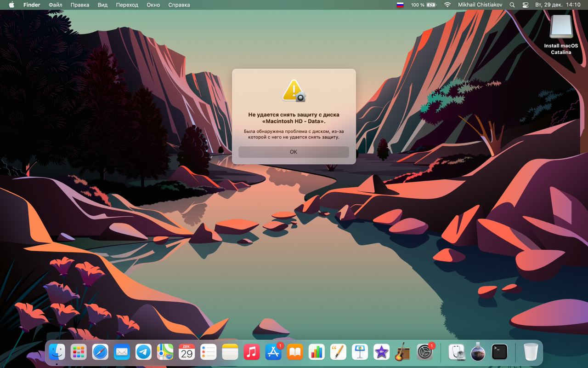Open Keynote from the Dock
Viewport: 588px width, 368px height.
[360, 352]
